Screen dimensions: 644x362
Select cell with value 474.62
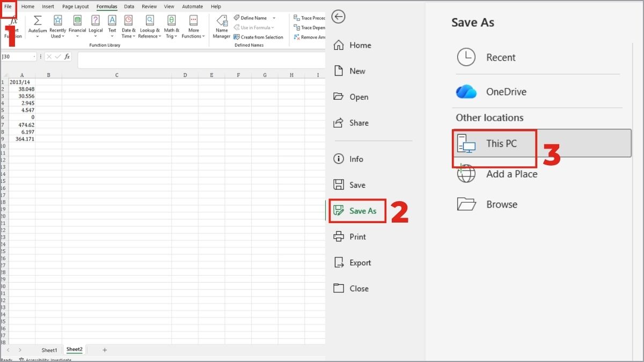point(21,124)
